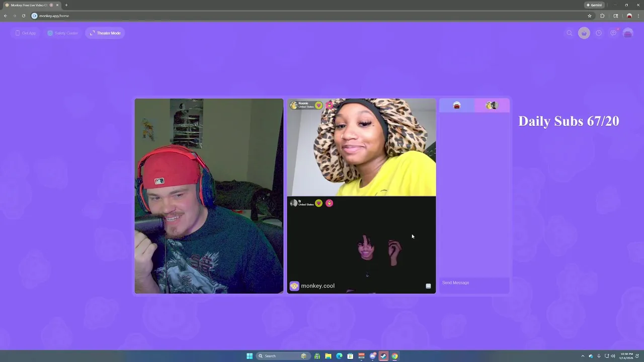
Task: Open the profile avatar in Monkey header
Action: (x=628, y=33)
